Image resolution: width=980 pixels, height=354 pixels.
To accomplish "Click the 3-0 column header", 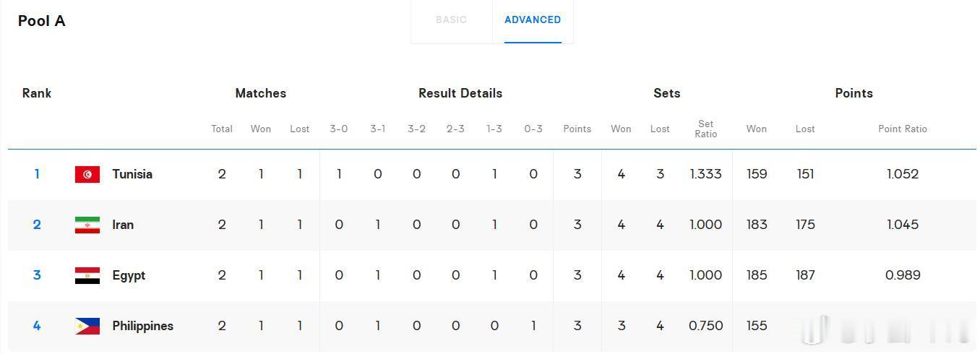I will click(339, 129).
